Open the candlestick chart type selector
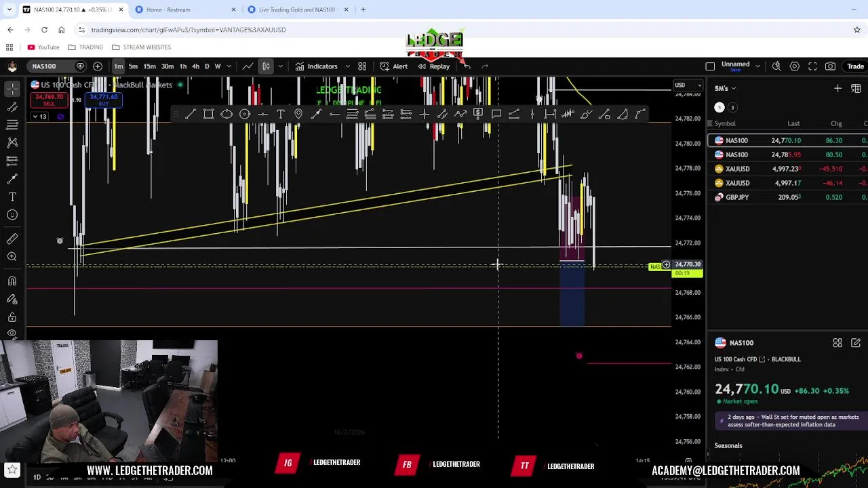868x488 pixels. coord(266,66)
